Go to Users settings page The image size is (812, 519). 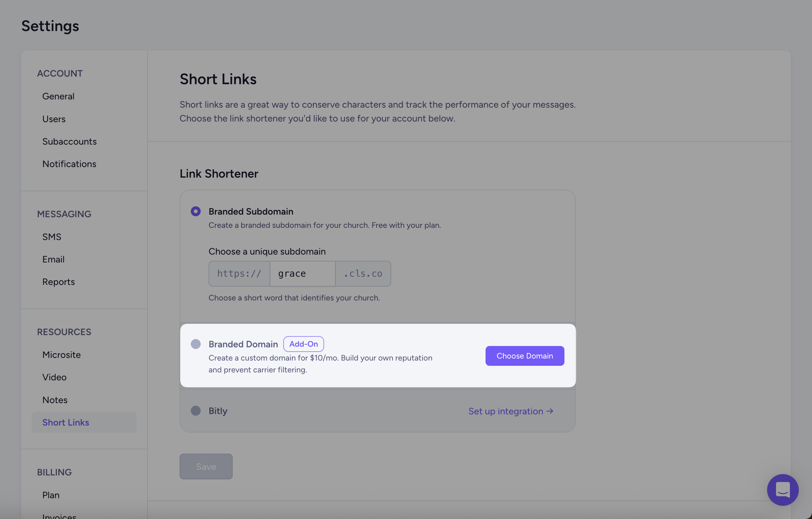(x=54, y=119)
